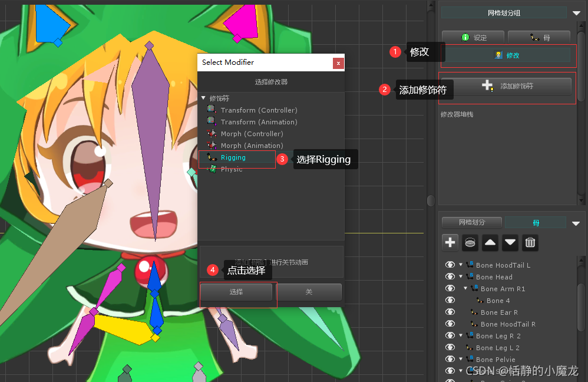Open hierarchy panel dropdown arrow

pos(576,223)
